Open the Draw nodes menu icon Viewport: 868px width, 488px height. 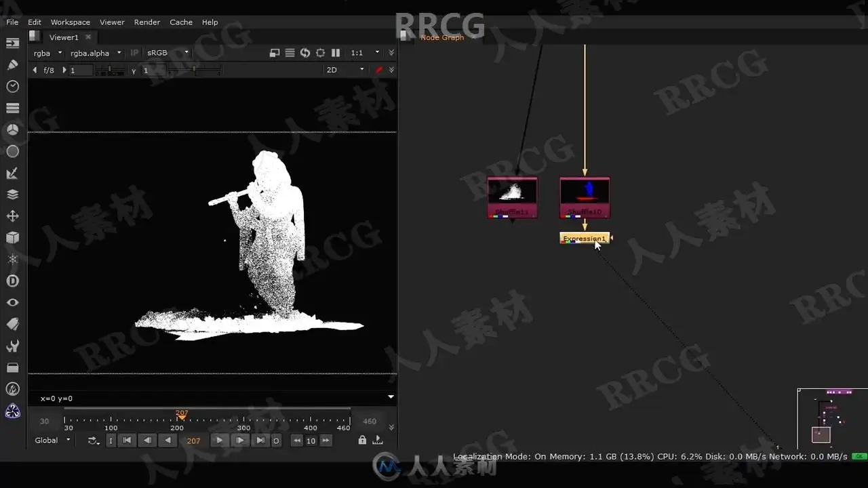[x=12, y=65]
